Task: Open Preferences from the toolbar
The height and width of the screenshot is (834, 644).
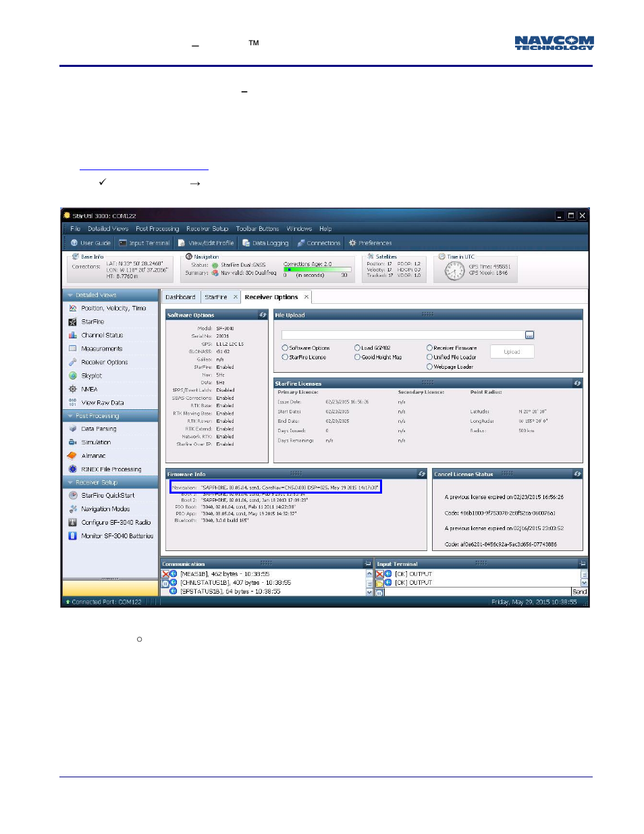Action: coord(370,243)
